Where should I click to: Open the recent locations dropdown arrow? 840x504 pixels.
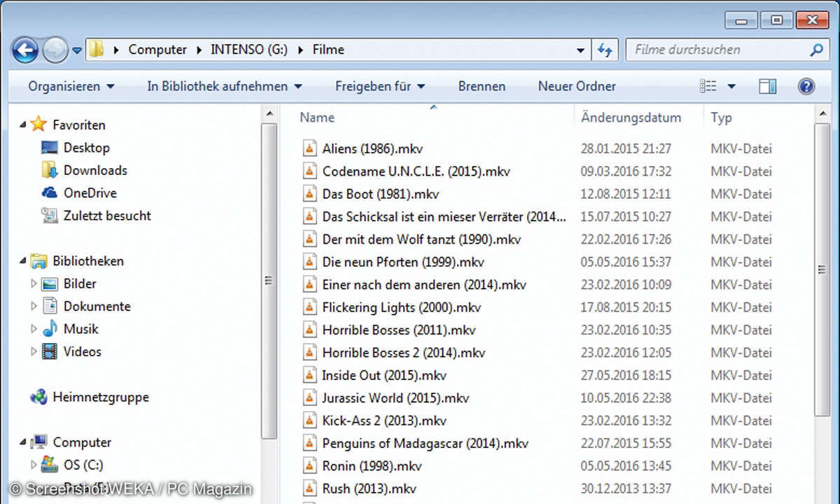[x=77, y=50]
